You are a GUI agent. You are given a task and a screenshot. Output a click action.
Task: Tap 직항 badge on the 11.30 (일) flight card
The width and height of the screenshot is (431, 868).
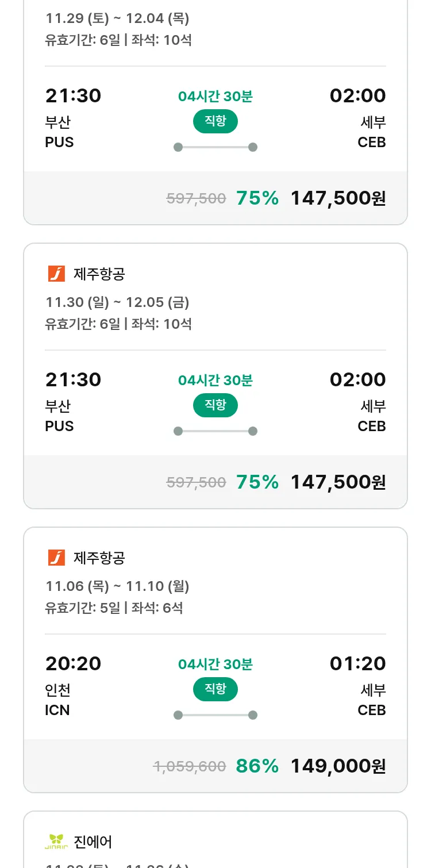215,405
